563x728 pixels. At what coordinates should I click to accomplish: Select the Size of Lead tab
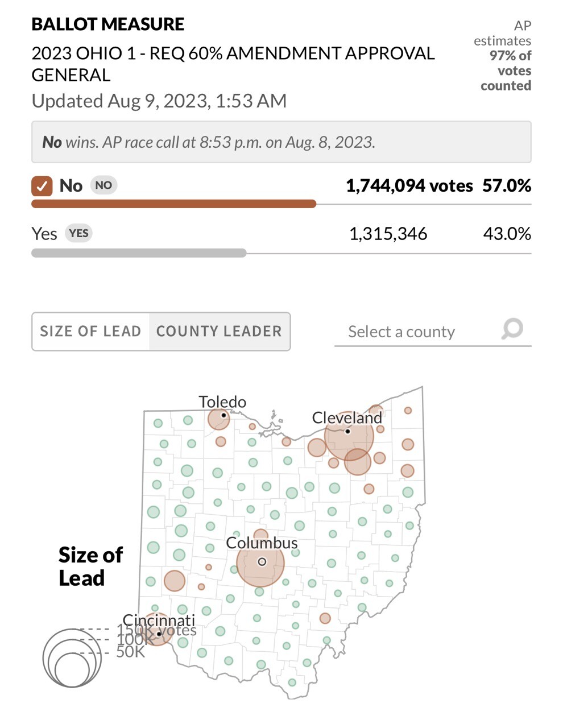(90, 332)
